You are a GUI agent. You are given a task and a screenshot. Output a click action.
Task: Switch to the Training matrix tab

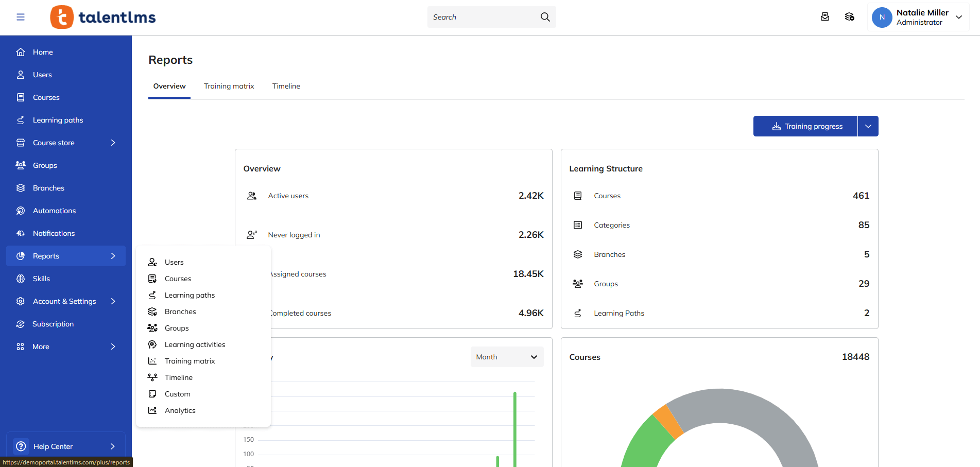229,86
